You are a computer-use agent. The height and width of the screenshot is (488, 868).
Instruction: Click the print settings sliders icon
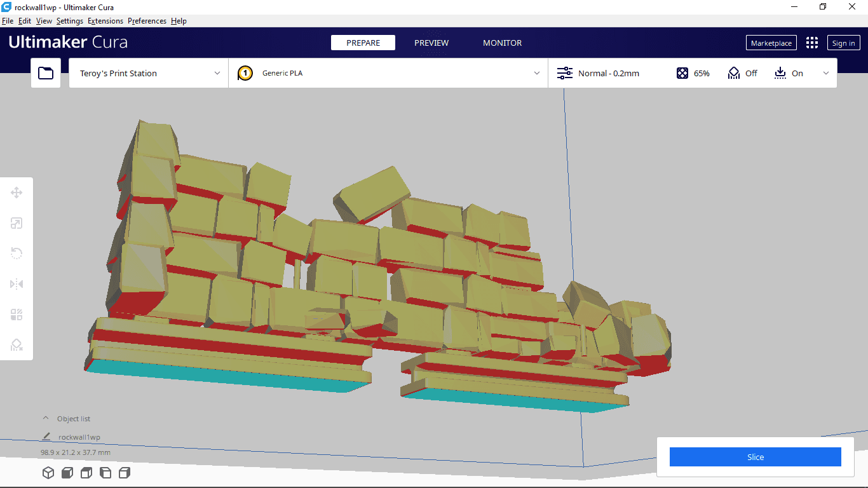tap(565, 73)
